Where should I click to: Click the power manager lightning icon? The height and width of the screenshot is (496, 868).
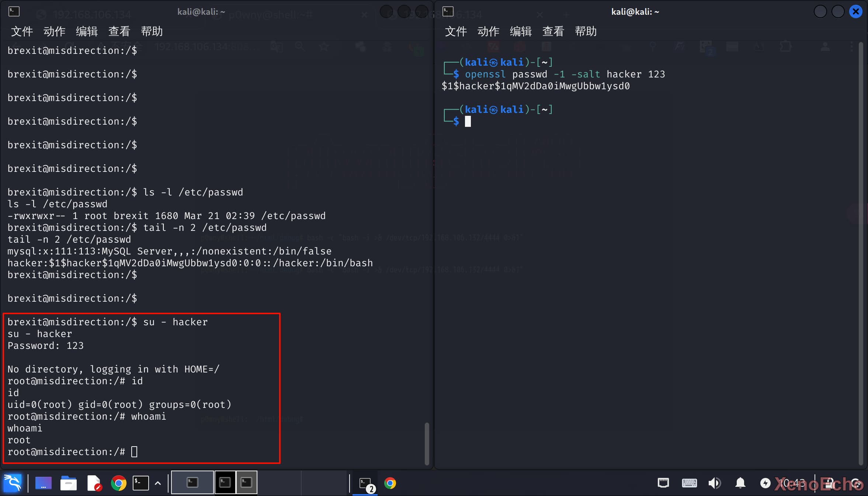[x=765, y=483]
